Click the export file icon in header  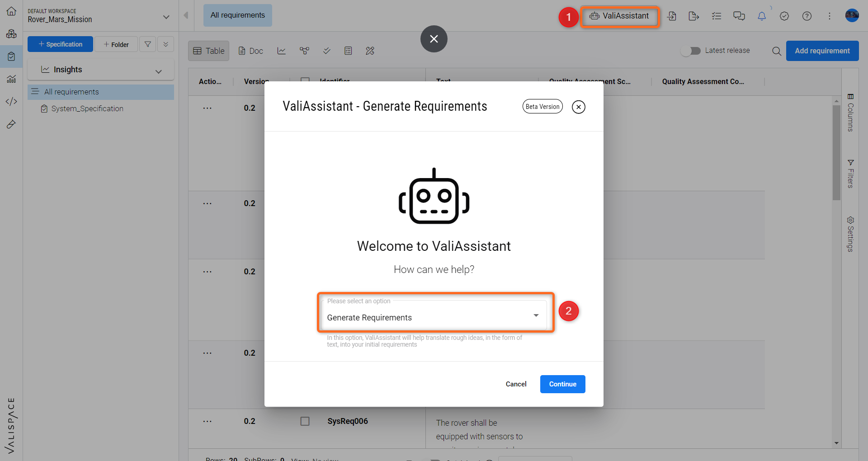(x=693, y=16)
